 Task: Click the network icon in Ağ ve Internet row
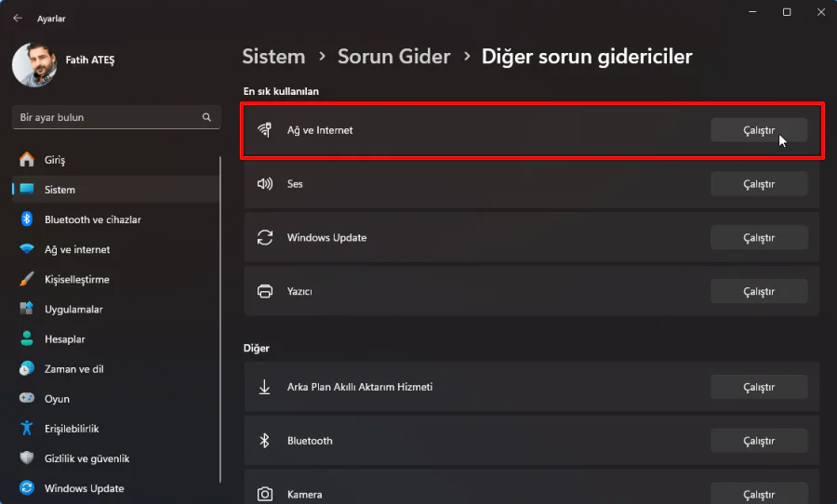coord(265,130)
